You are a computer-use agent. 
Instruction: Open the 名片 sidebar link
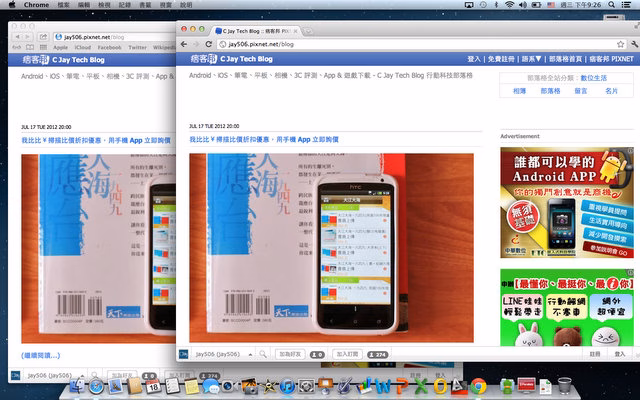pos(611,91)
